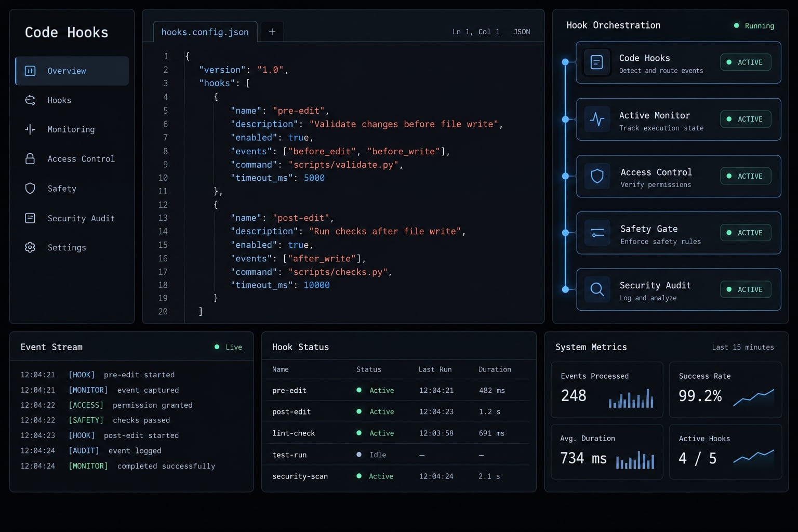Open Security Audit sidebar icon
The height and width of the screenshot is (532, 798).
30,218
